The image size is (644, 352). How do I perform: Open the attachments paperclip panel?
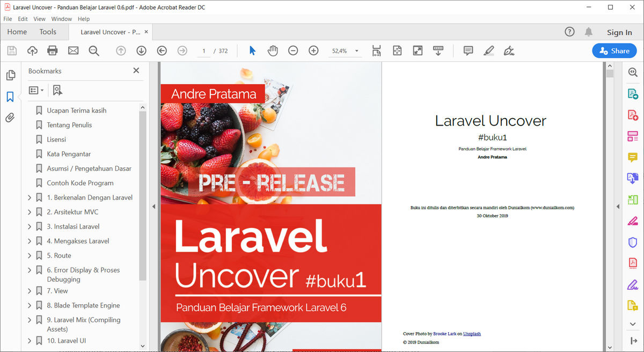click(x=10, y=118)
